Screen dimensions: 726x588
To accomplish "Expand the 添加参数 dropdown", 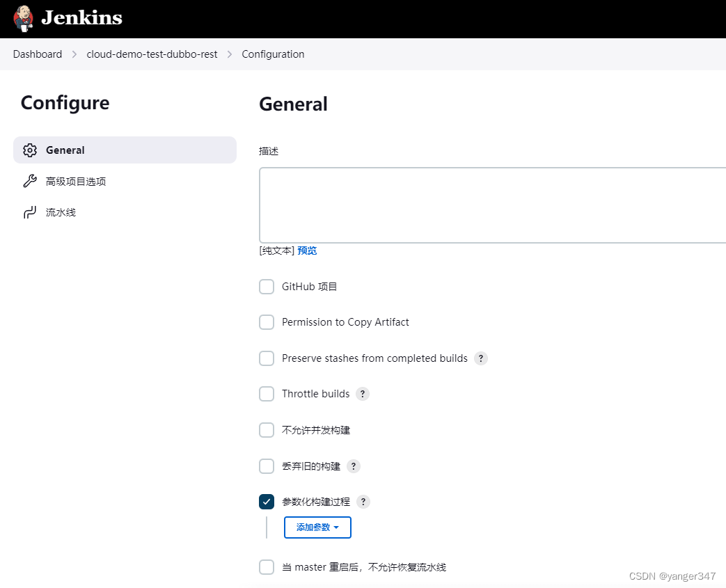I will pos(317,527).
